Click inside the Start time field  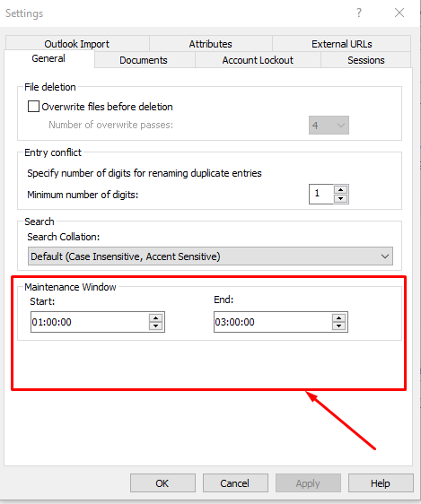[x=90, y=322]
